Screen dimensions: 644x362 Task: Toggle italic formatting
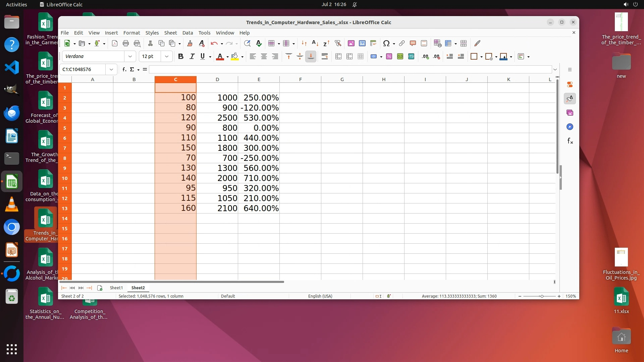192,57
